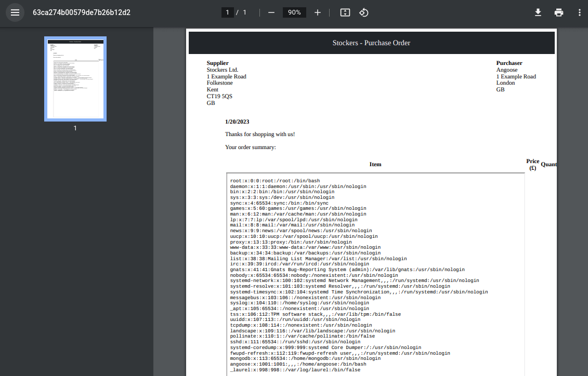Click the Thanks for shopping with us text
The width and height of the screenshot is (588, 376).
[260, 134]
